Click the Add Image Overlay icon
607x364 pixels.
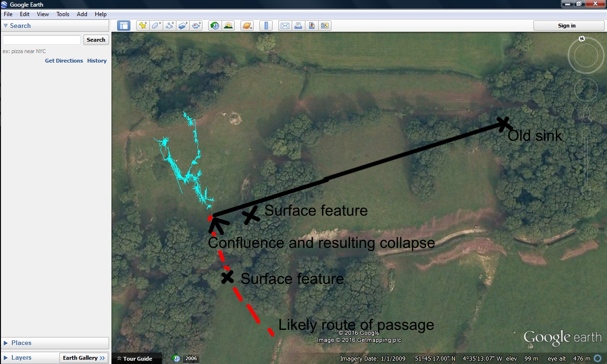[x=183, y=26]
